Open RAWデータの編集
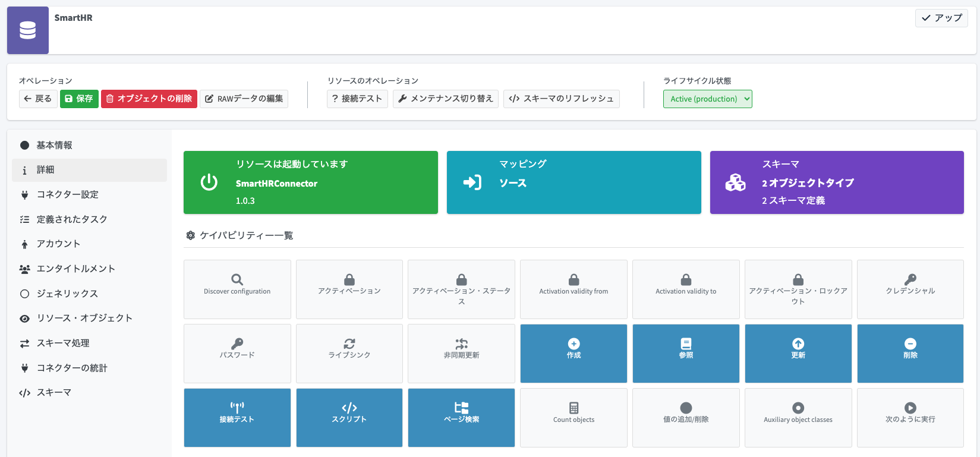Image resolution: width=980 pixels, height=457 pixels. 244,99
